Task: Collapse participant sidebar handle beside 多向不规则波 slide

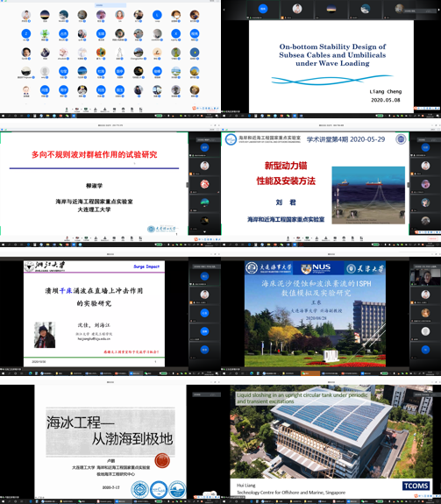Action: [188, 184]
